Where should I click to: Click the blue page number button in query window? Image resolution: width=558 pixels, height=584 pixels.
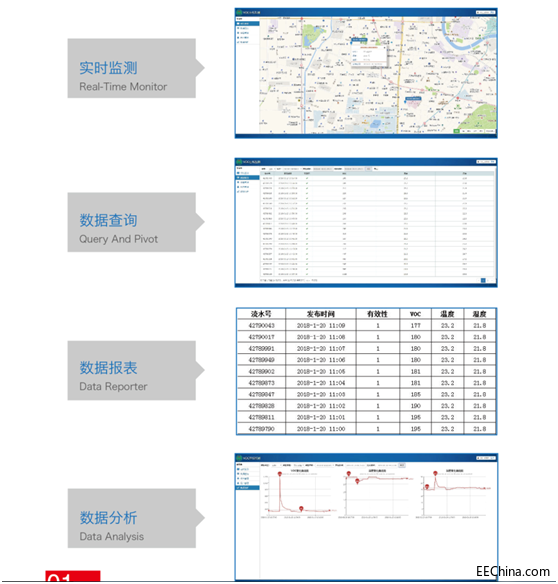pyautogui.click(x=483, y=280)
